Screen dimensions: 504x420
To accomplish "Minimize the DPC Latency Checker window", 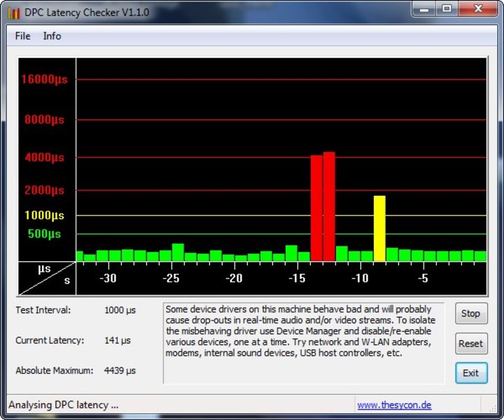I will click(424, 9).
